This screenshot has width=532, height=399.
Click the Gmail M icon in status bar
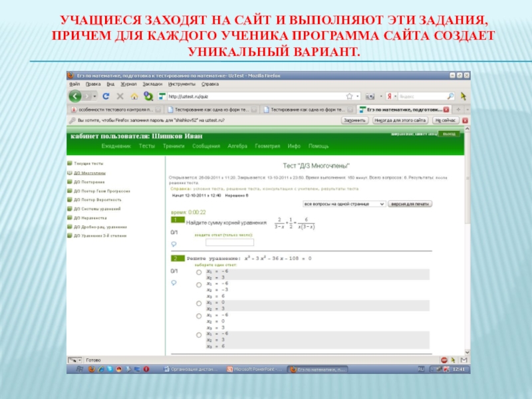click(464, 360)
